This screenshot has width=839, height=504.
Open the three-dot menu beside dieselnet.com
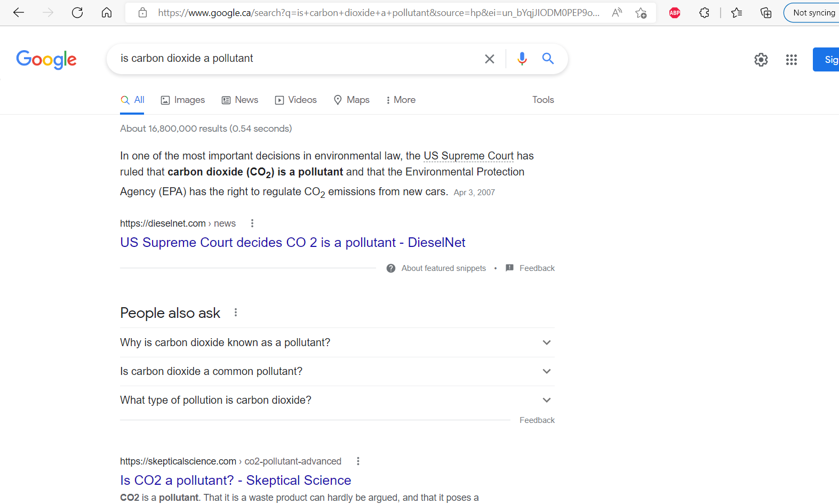pyautogui.click(x=252, y=223)
